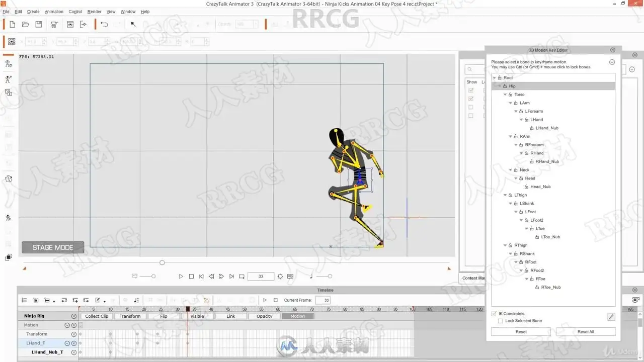
Task: Open a project with the folder icon
Action: click(x=26, y=24)
